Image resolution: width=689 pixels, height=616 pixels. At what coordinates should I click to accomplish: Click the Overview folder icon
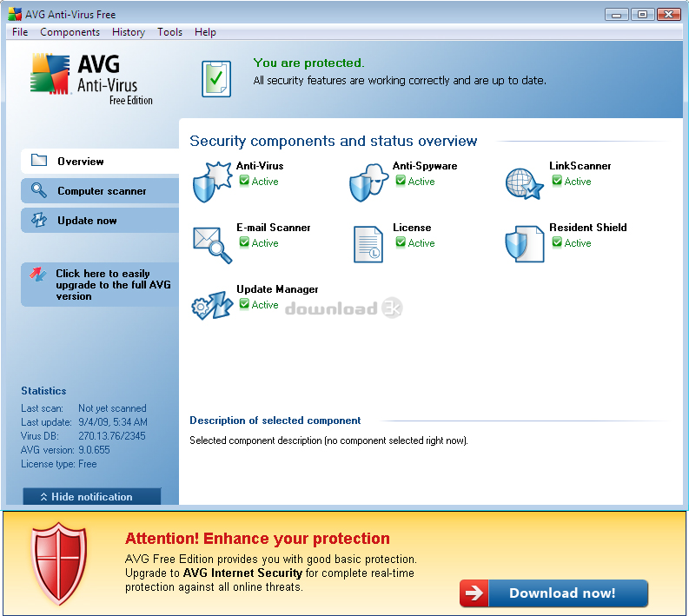(x=39, y=160)
